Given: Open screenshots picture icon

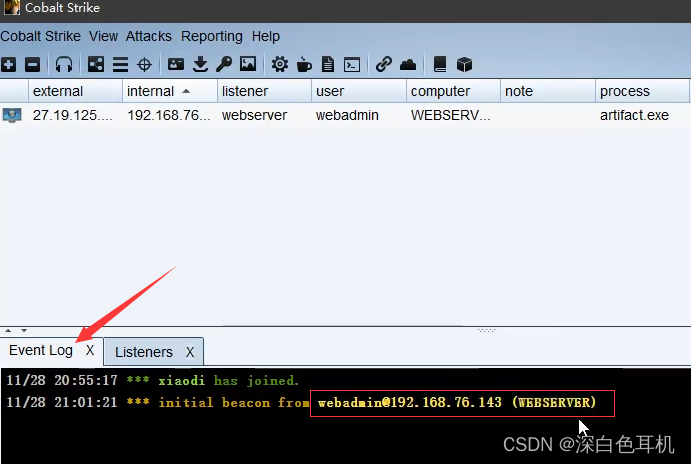Looking at the screenshot, I should (248, 64).
